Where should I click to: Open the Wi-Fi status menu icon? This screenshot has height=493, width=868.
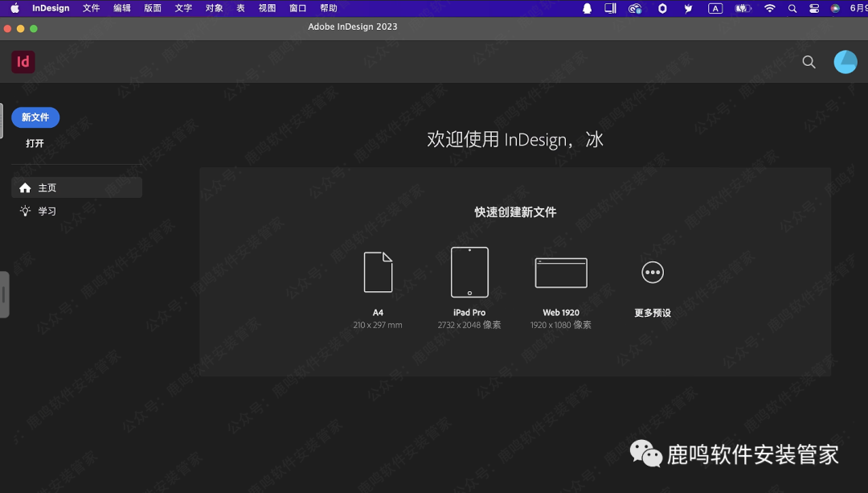[769, 8]
